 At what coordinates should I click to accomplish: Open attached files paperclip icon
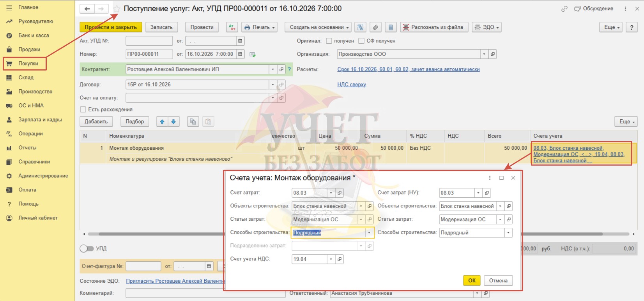pyautogui.click(x=375, y=27)
